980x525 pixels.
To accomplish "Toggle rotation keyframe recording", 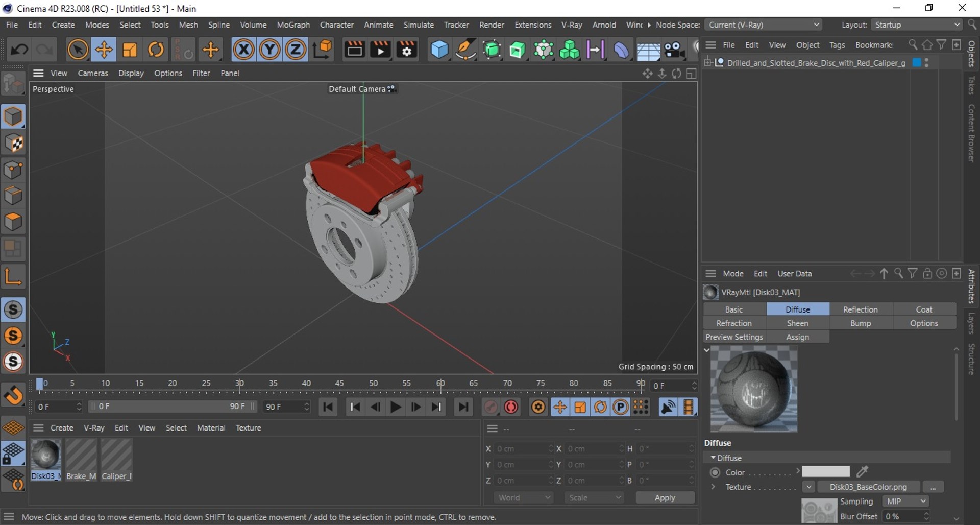I will [601, 407].
